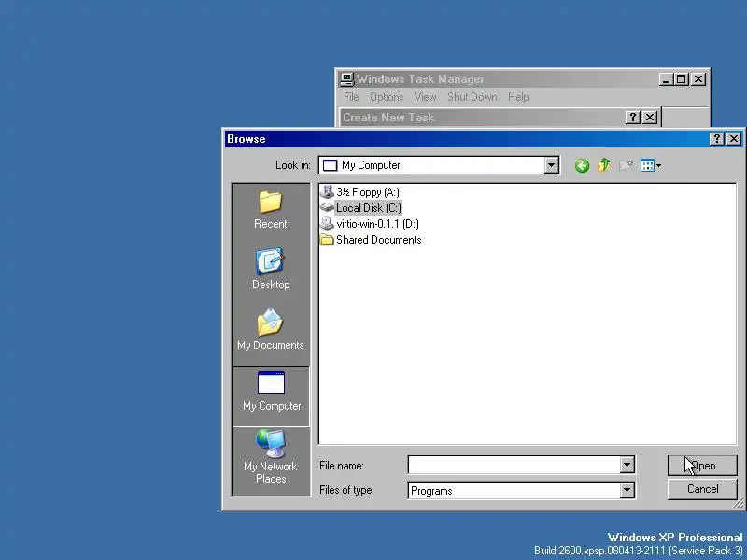747x560 pixels.
Task: Open the File menu in Task Manager
Action: click(351, 97)
